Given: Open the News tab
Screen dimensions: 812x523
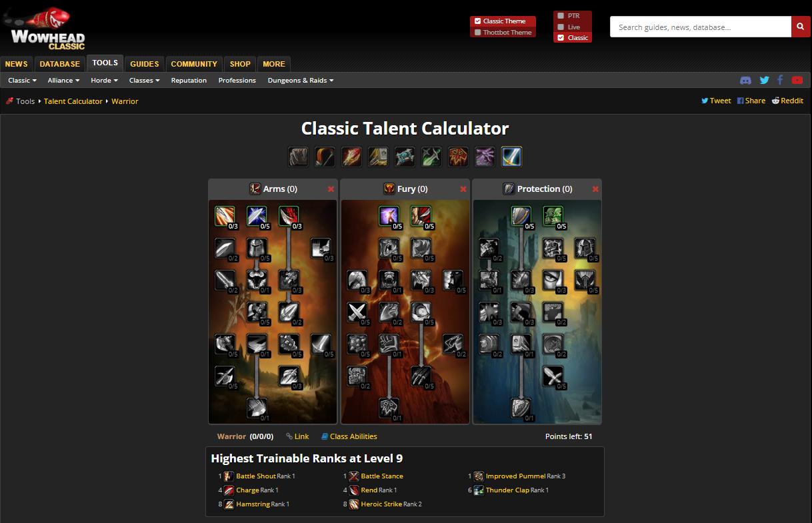Looking at the screenshot, I should click(x=16, y=64).
